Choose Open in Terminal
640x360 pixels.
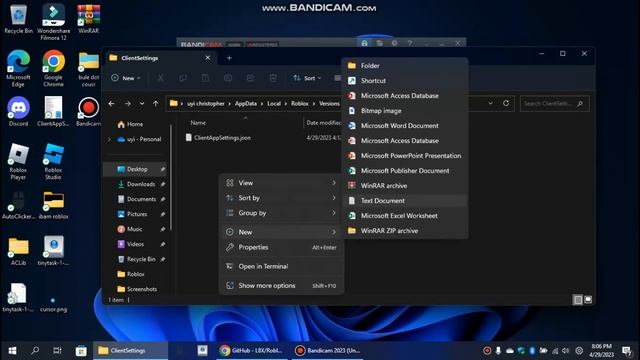281,267
